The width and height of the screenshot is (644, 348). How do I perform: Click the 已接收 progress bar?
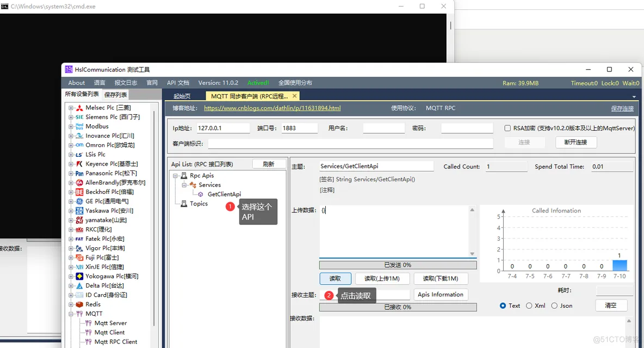pos(398,307)
